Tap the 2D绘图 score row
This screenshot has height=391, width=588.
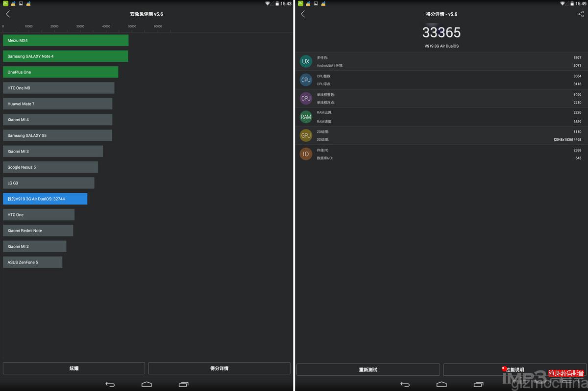(449, 131)
